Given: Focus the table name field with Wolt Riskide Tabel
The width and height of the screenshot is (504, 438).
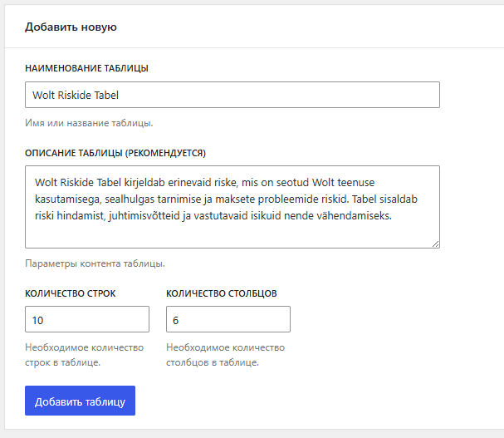Looking at the screenshot, I should (232, 95).
